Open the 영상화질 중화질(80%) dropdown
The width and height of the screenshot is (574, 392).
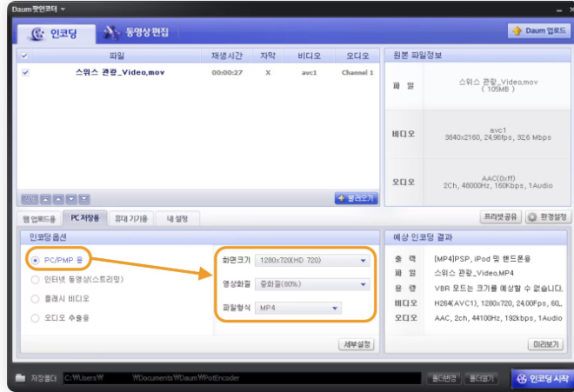pos(312,284)
